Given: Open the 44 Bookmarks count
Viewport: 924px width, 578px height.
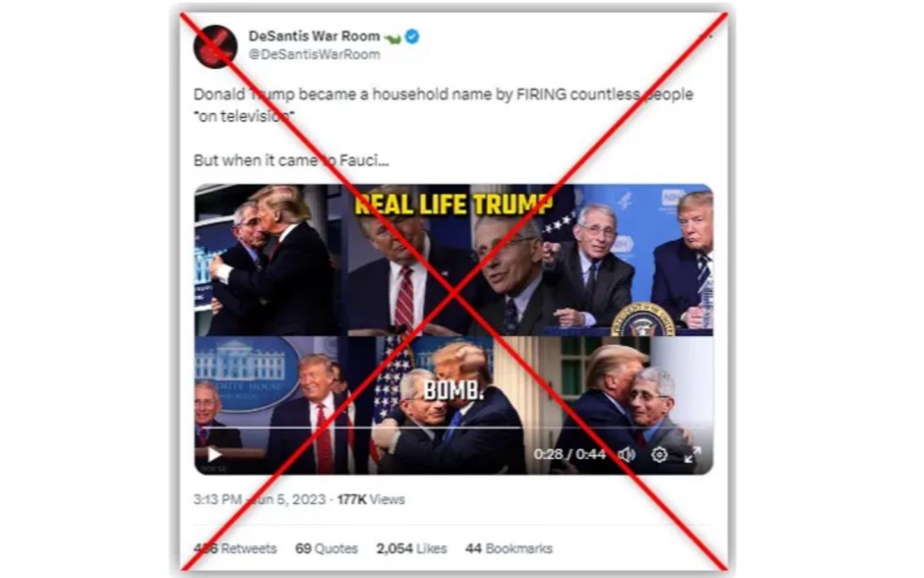Looking at the screenshot, I should tap(509, 549).
